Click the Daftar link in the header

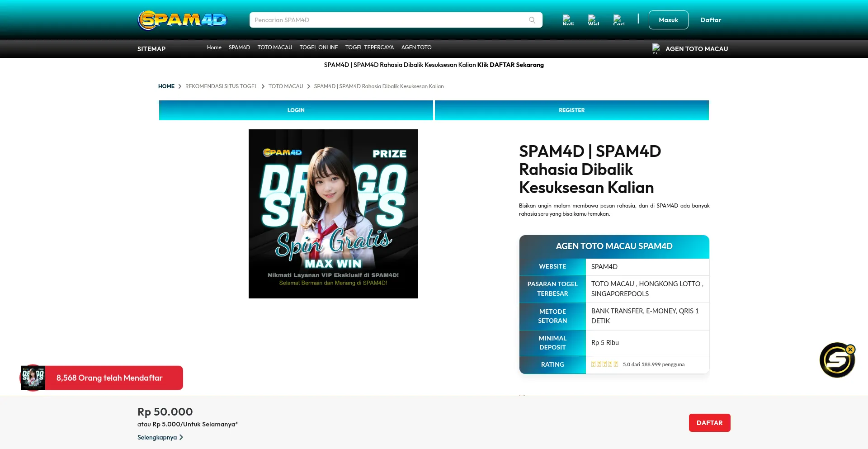coord(711,20)
